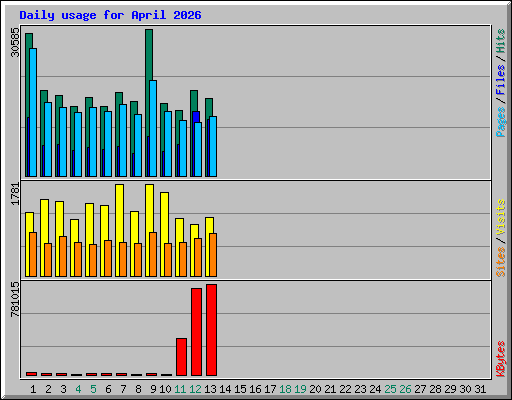
Task: Click the day 13 cyan pages bar
Action: 213,146
